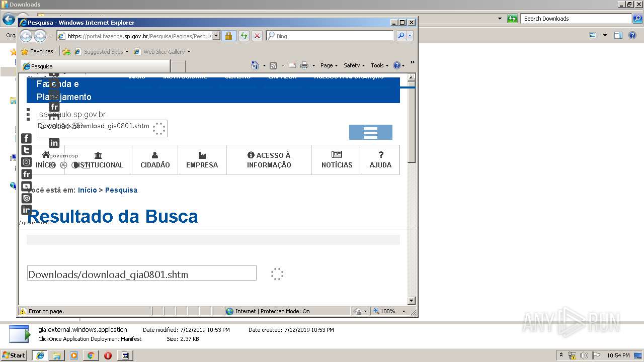The height and width of the screenshot is (362, 644).
Task: Click the Bing search box
Action: tap(330, 36)
